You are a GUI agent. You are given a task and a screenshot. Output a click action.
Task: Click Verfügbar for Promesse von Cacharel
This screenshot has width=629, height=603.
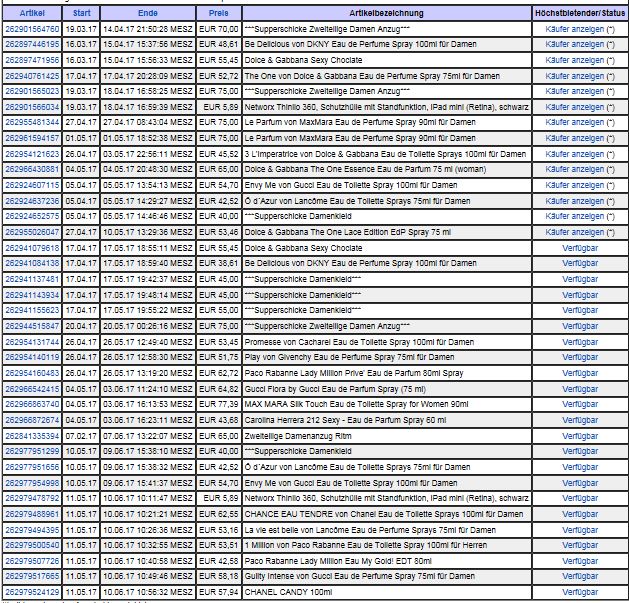[x=580, y=342]
